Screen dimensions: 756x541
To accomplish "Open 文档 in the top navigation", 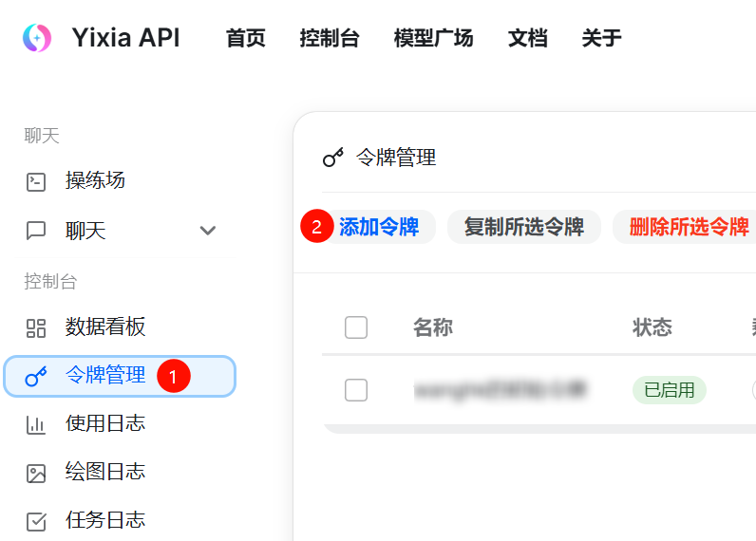I will click(x=527, y=38).
